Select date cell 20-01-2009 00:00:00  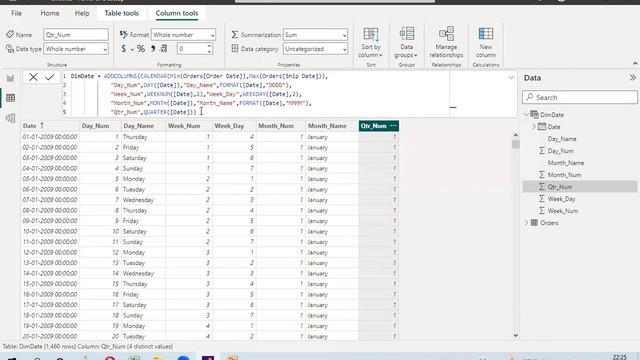tap(50, 336)
